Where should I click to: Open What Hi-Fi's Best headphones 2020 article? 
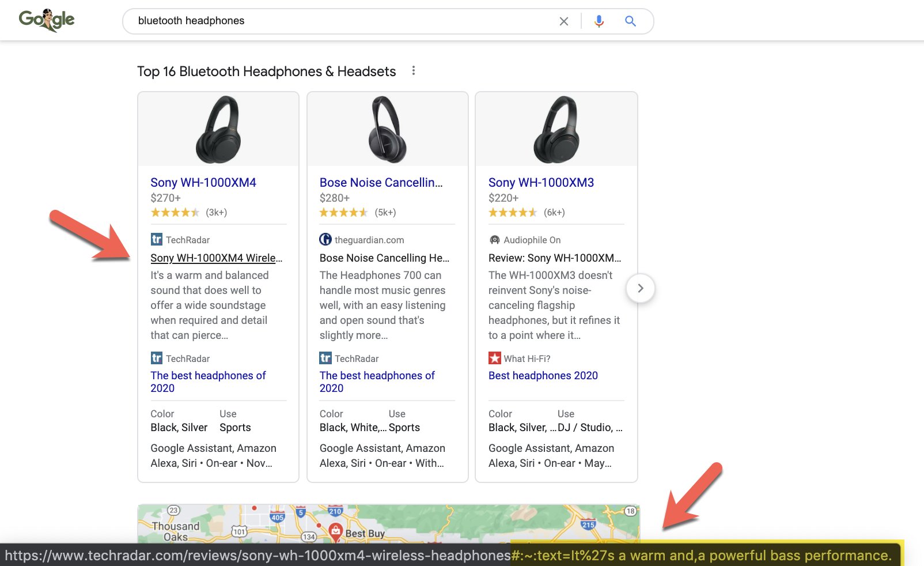[x=542, y=375]
